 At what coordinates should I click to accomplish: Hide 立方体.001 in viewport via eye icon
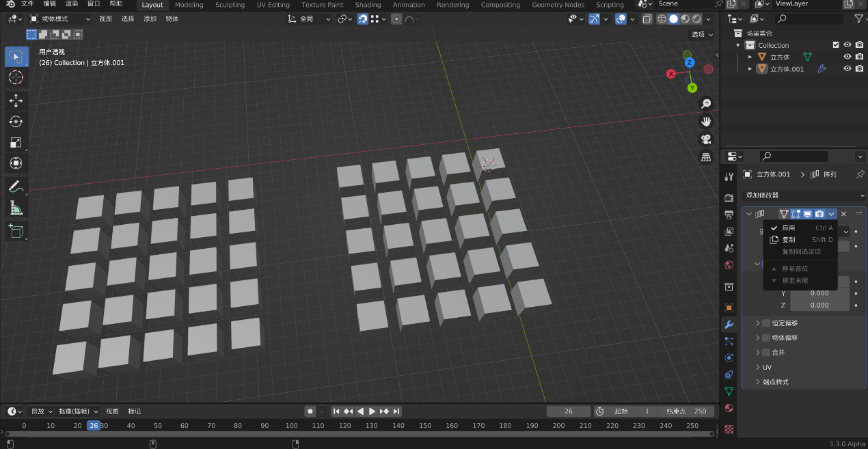click(x=847, y=69)
